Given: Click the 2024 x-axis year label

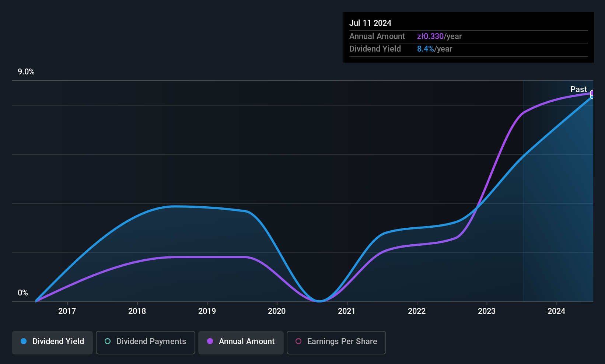Looking at the screenshot, I should [x=556, y=311].
